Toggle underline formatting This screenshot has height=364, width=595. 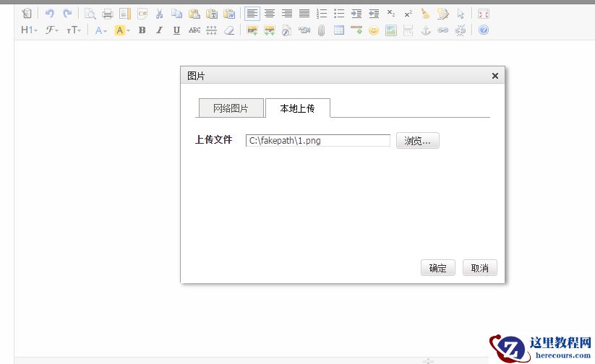[x=176, y=30]
